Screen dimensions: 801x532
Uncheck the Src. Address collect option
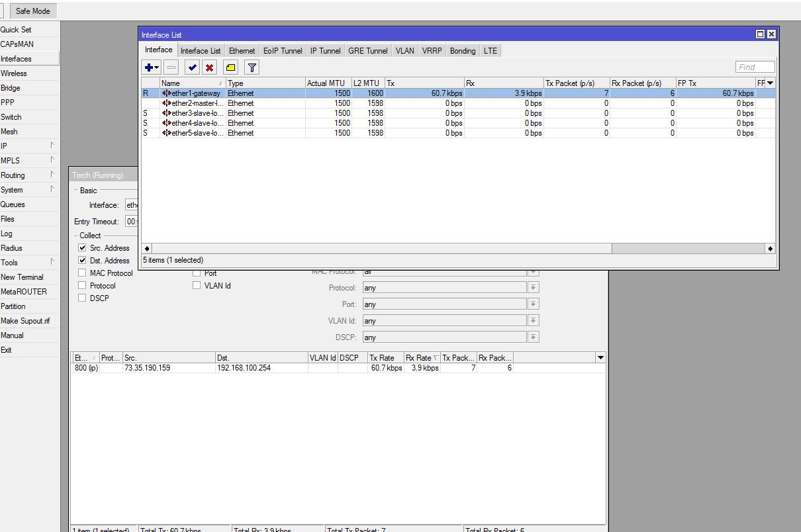(x=81, y=247)
